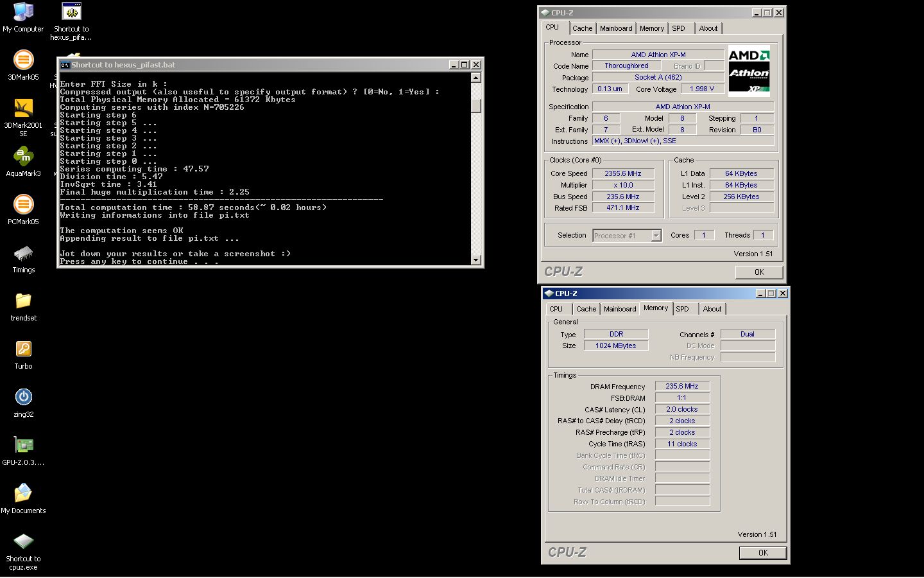Click the Rated FSB value 471.1 MHz
Screen dimensions: 924x578
coord(623,208)
